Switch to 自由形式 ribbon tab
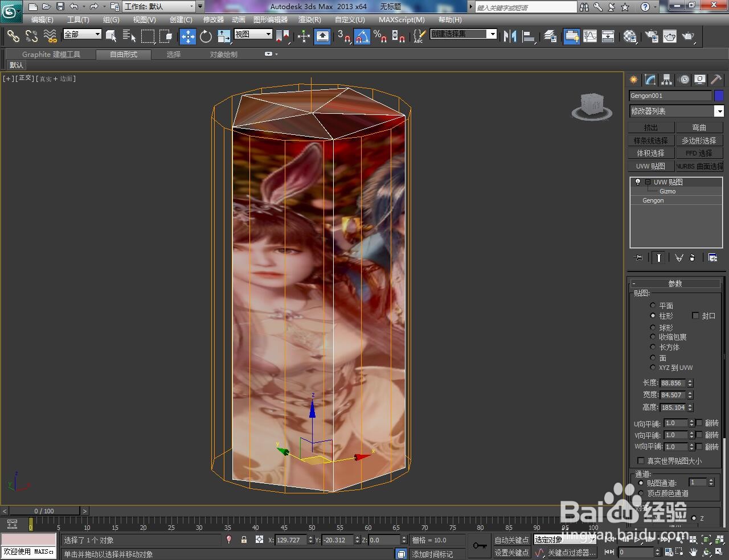Image resolution: width=729 pixels, height=560 pixels. (124, 55)
